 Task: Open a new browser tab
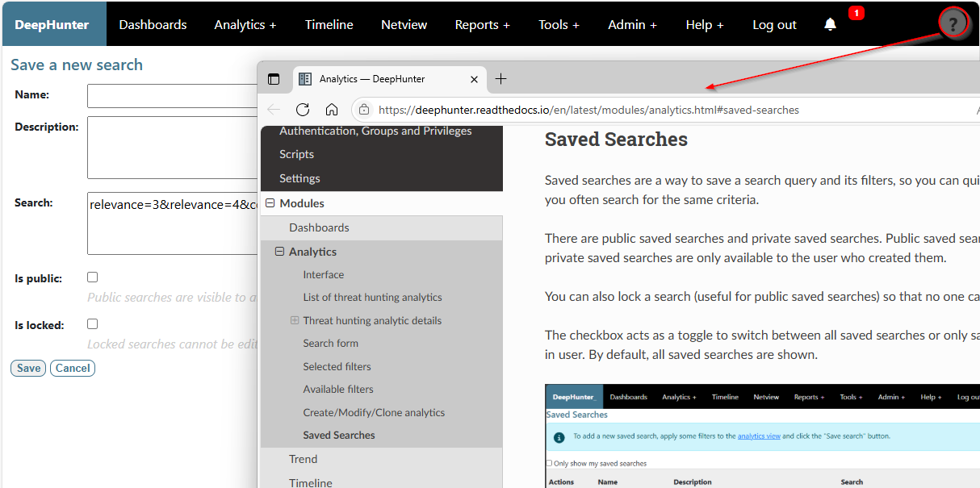coord(500,78)
